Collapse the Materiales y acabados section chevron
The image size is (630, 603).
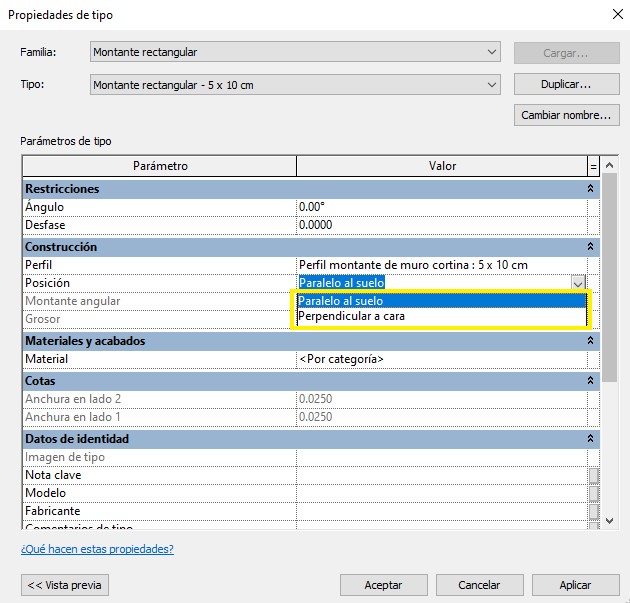(x=590, y=341)
